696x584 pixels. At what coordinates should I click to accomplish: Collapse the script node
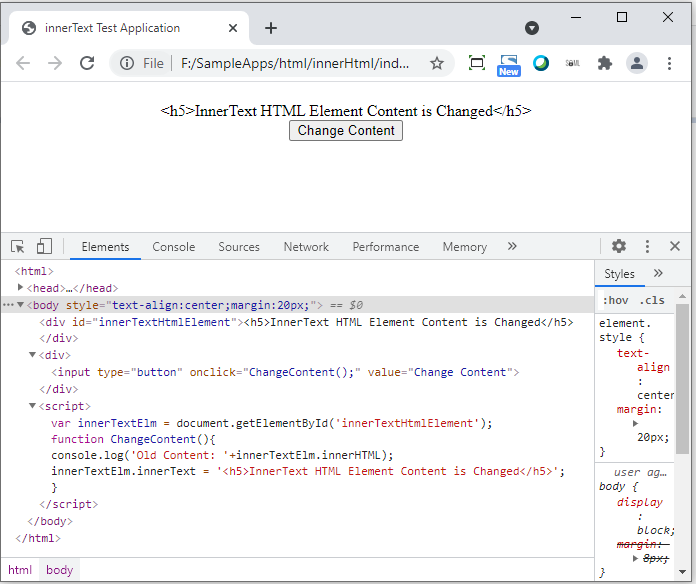(x=32, y=406)
